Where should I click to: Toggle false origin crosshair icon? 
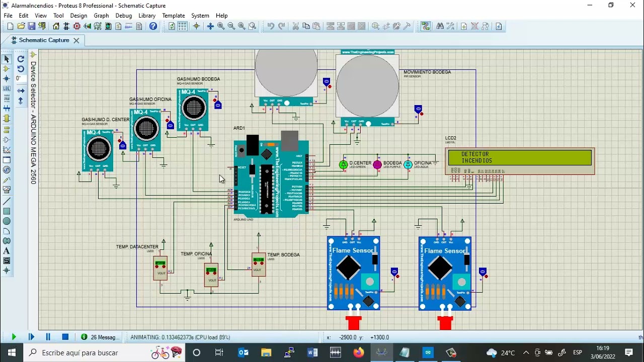196,26
